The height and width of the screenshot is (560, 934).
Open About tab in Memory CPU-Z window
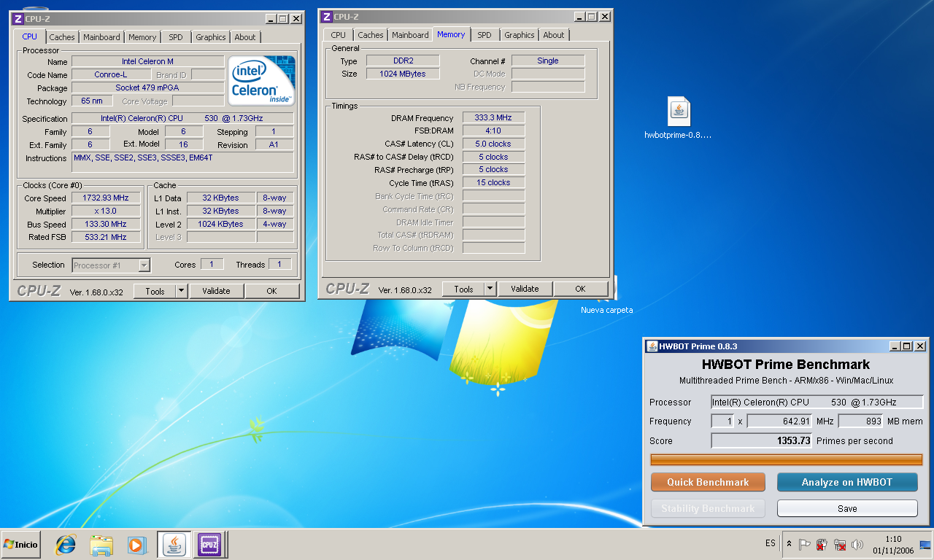click(554, 35)
